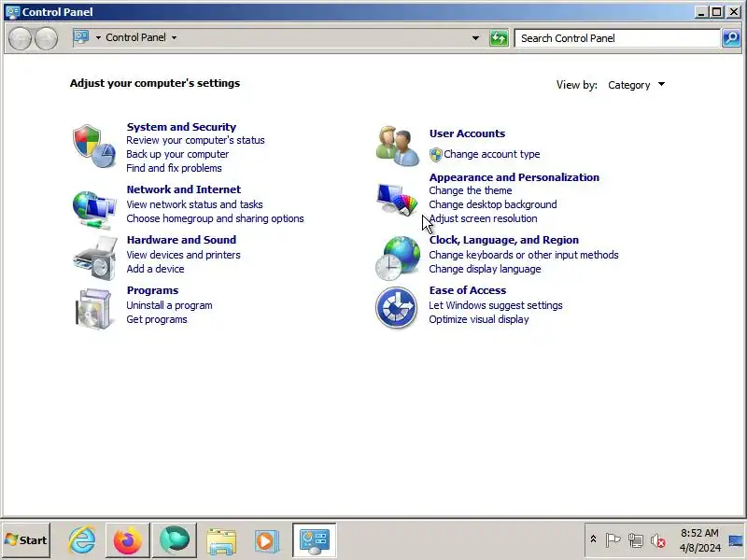The image size is (747, 560).
Task: Click Change display language
Action: coord(485,269)
